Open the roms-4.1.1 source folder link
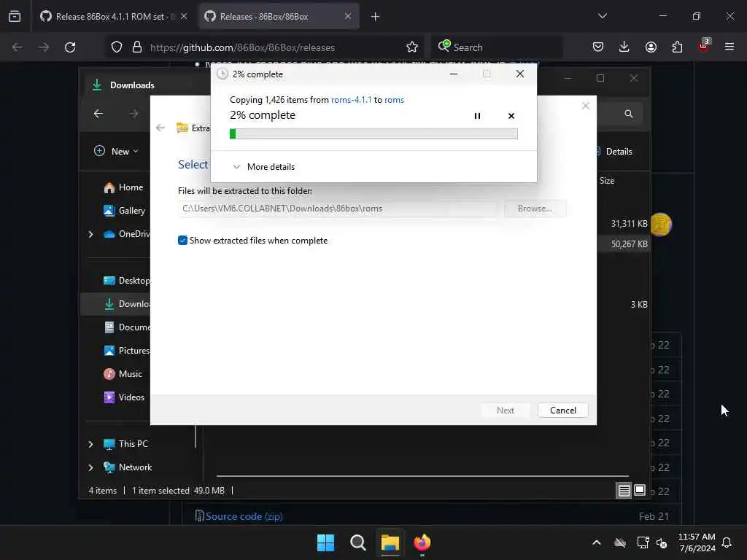This screenshot has width=747, height=560. (351, 99)
